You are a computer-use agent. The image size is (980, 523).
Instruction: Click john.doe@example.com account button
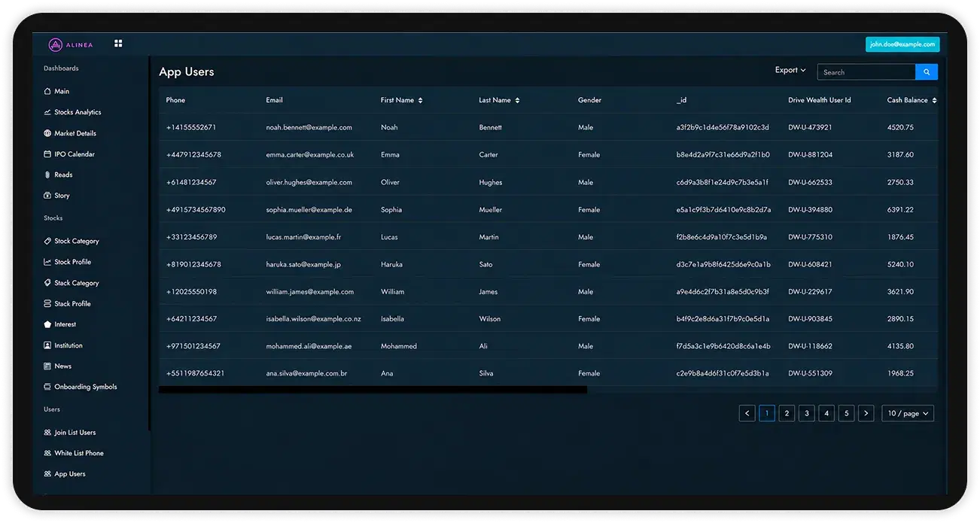[902, 44]
